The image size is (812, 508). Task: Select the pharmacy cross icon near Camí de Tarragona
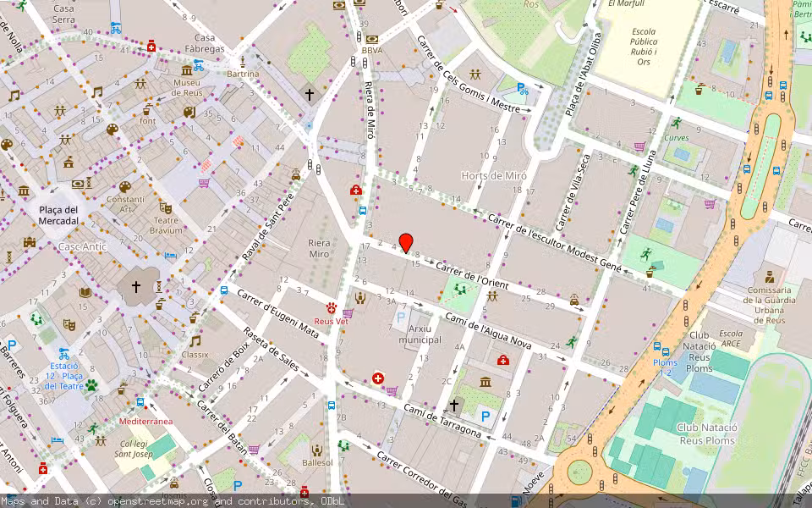[377, 378]
